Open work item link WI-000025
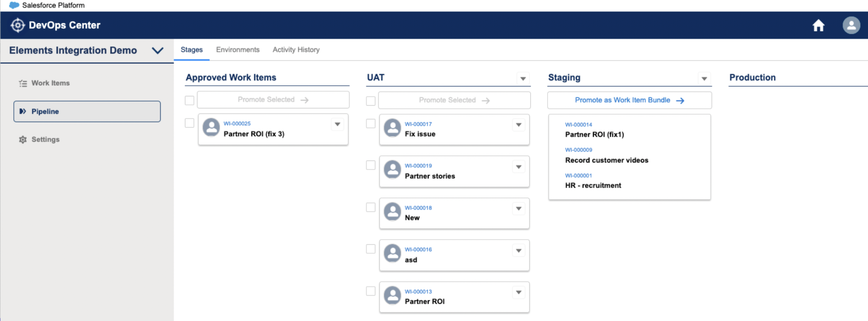Viewport: 868px width, 321px height. click(x=237, y=123)
